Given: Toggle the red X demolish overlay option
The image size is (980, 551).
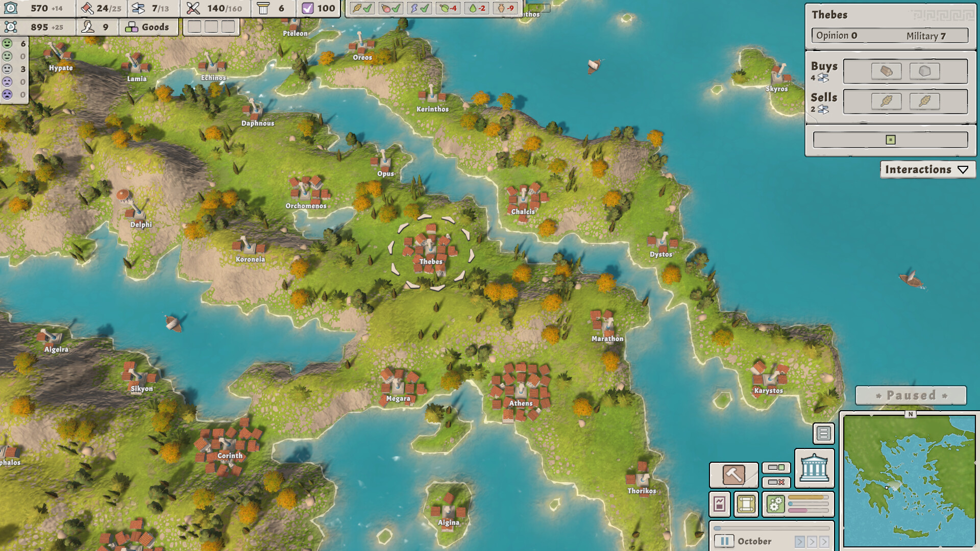Looking at the screenshot, I should [776, 482].
